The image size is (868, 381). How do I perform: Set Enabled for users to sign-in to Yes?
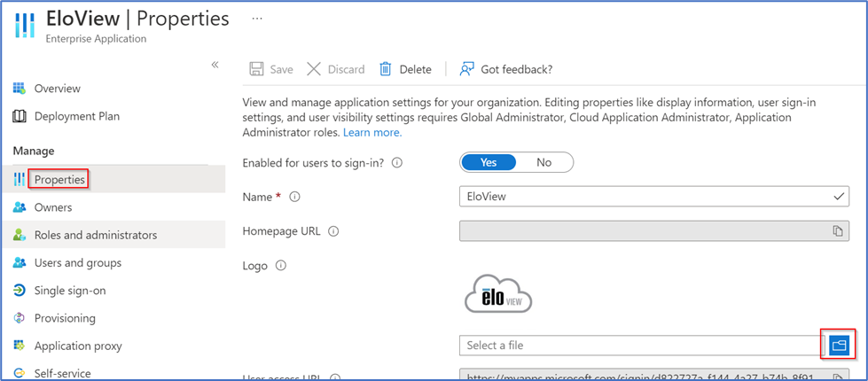(489, 162)
